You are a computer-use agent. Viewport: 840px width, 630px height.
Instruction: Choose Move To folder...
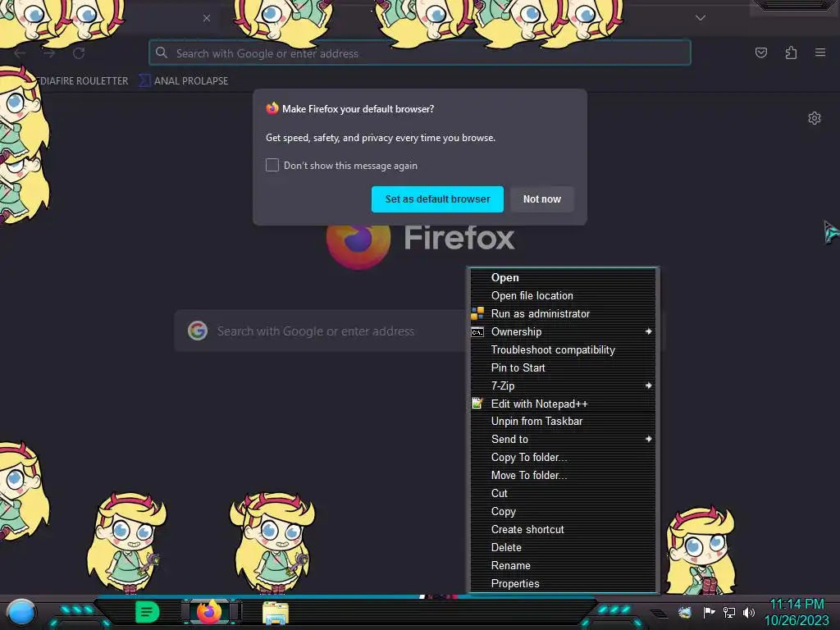click(563, 476)
